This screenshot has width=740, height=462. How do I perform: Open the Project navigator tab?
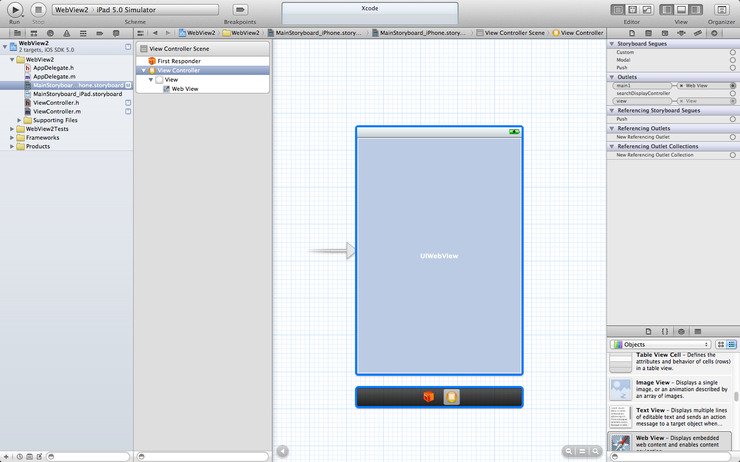[17, 33]
